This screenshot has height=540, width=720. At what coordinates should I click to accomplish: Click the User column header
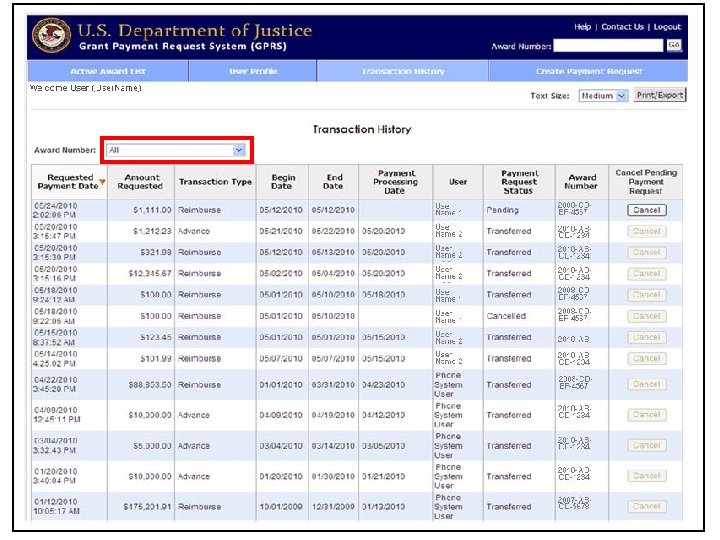[x=458, y=182]
